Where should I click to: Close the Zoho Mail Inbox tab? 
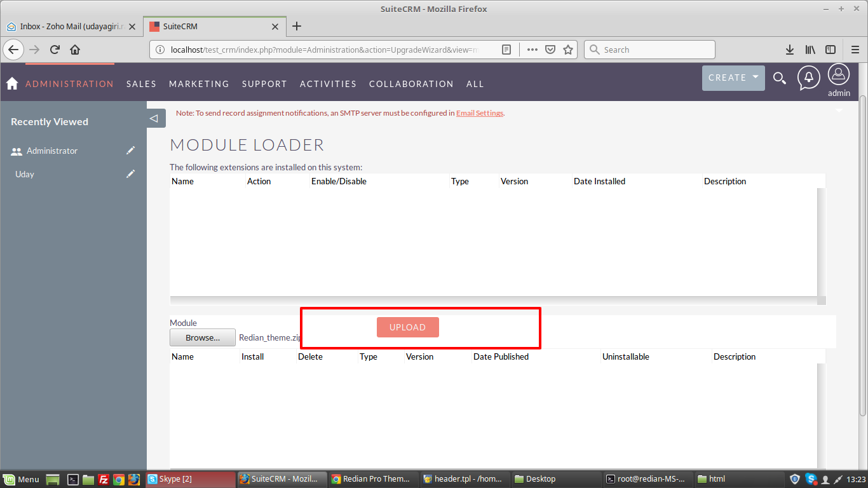132,27
